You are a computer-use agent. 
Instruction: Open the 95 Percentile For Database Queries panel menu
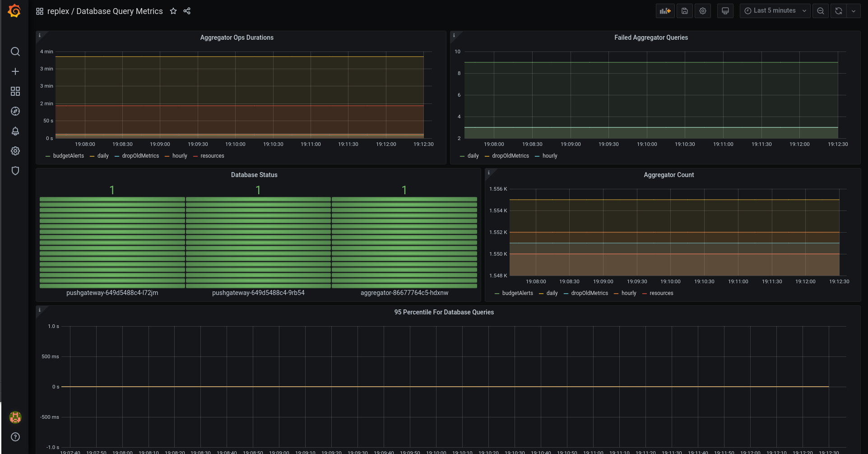click(x=444, y=312)
